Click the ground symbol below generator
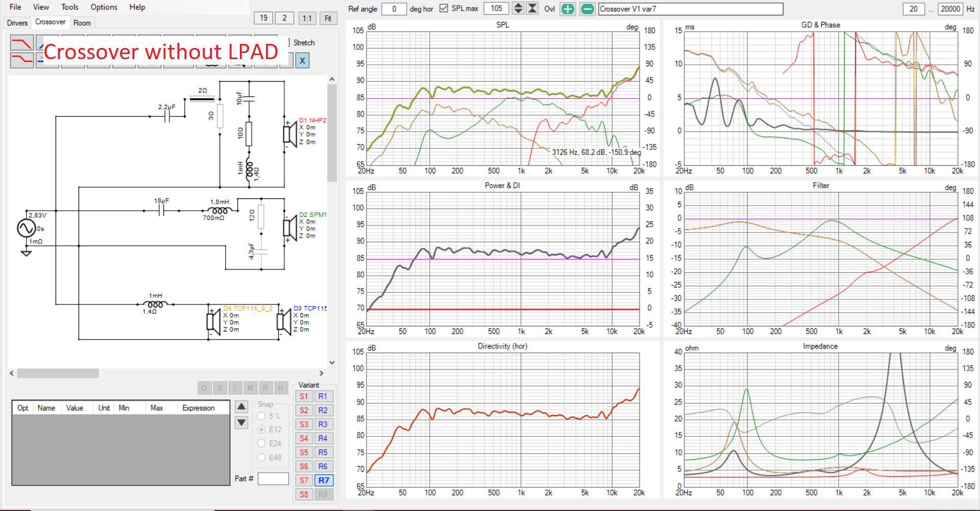980x511 pixels. 26,252
